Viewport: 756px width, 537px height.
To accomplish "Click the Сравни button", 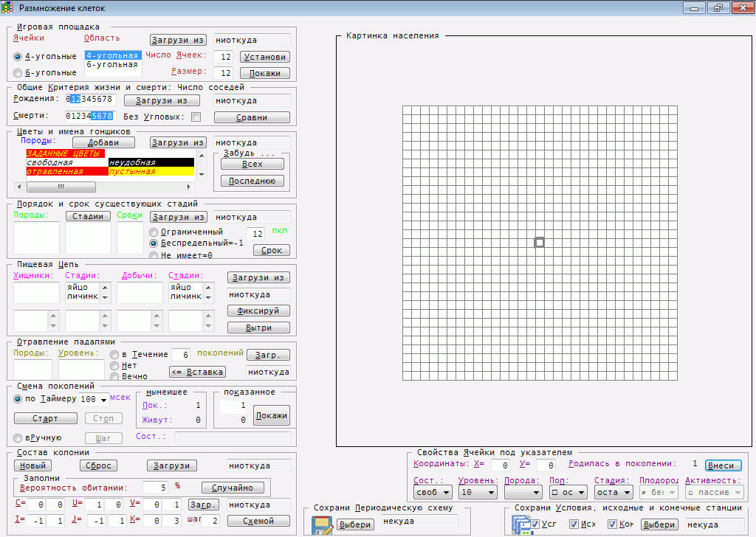I will point(252,117).
